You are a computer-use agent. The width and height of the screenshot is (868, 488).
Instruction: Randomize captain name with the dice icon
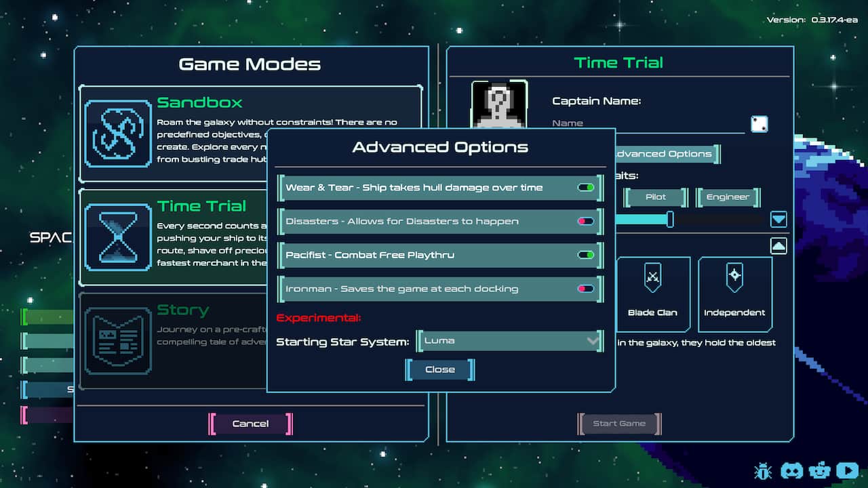pyautogui.click(x=759, y=124)
